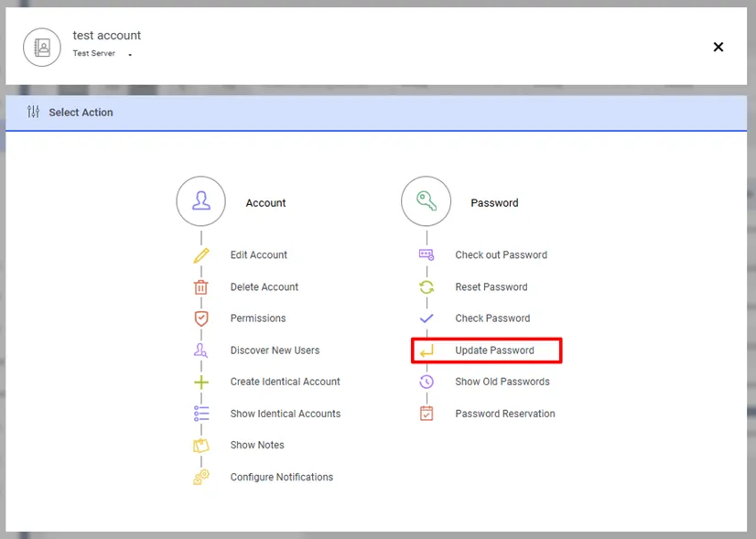Screen dimensions: 756x539
Task: Click the Account category circle icon
Action: coord(201,201)
